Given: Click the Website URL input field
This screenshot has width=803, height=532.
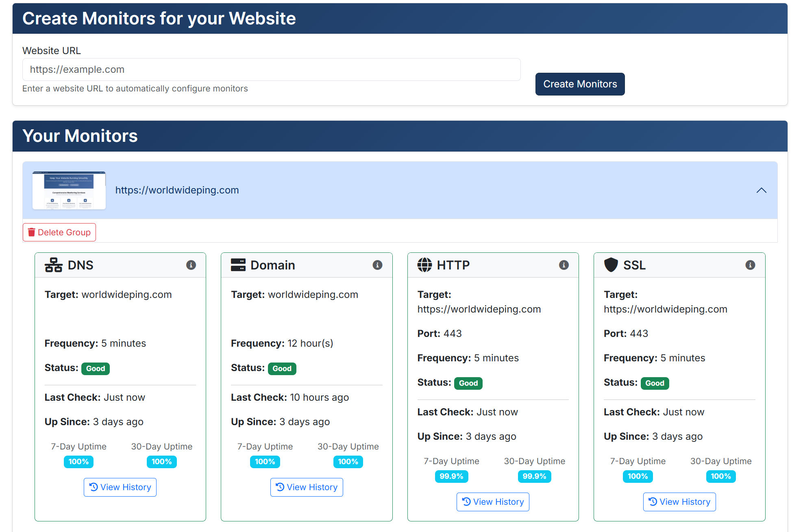Looking at the screenshot, I should [271, 69].
